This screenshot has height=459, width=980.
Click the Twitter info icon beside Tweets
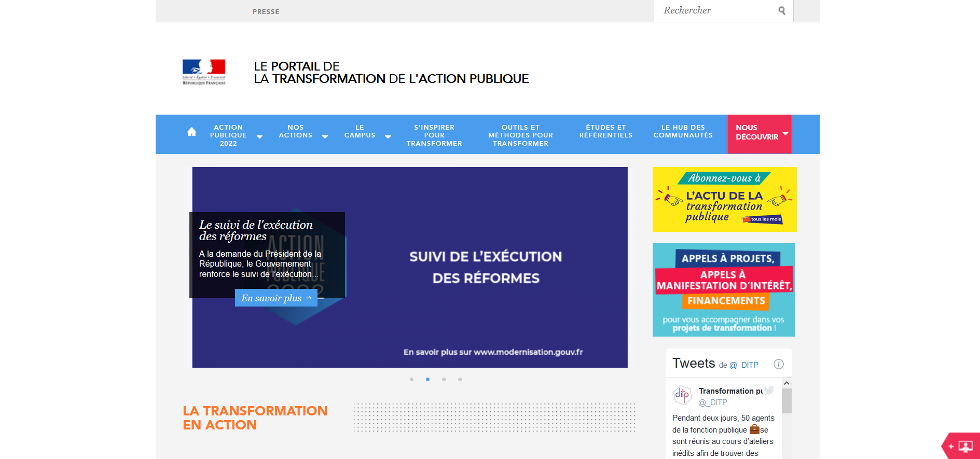point(779,364)
